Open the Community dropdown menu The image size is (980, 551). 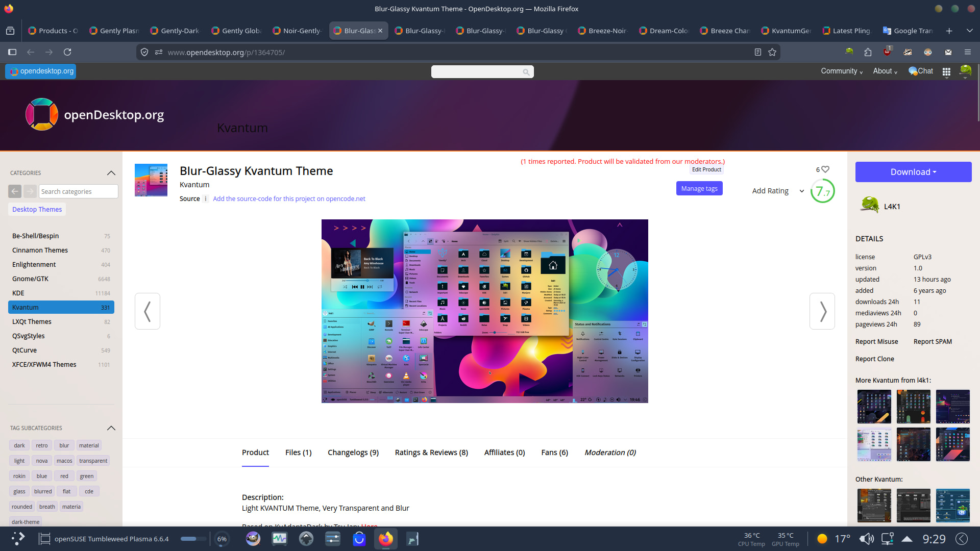[x=841, y=71]
